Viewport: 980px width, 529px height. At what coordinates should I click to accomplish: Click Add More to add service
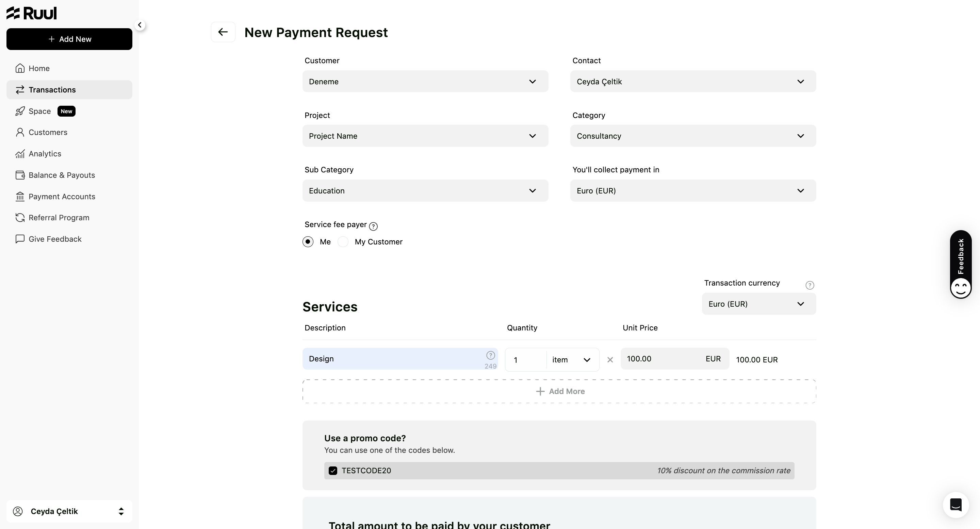point(559,391)
